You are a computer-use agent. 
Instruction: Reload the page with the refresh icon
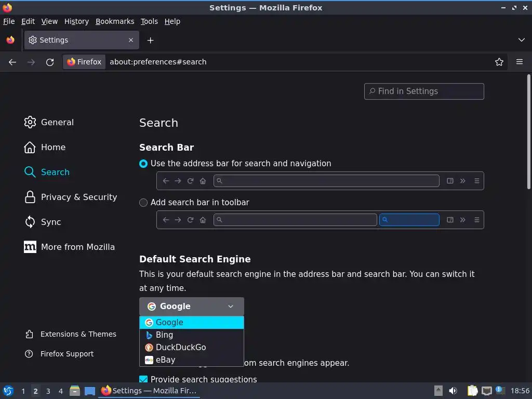50,62
